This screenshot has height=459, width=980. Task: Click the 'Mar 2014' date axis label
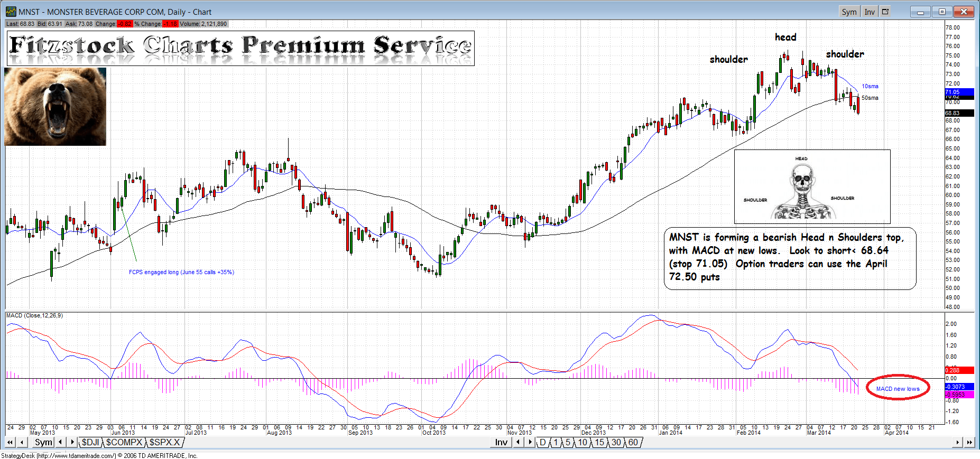(x=818, y=433)
